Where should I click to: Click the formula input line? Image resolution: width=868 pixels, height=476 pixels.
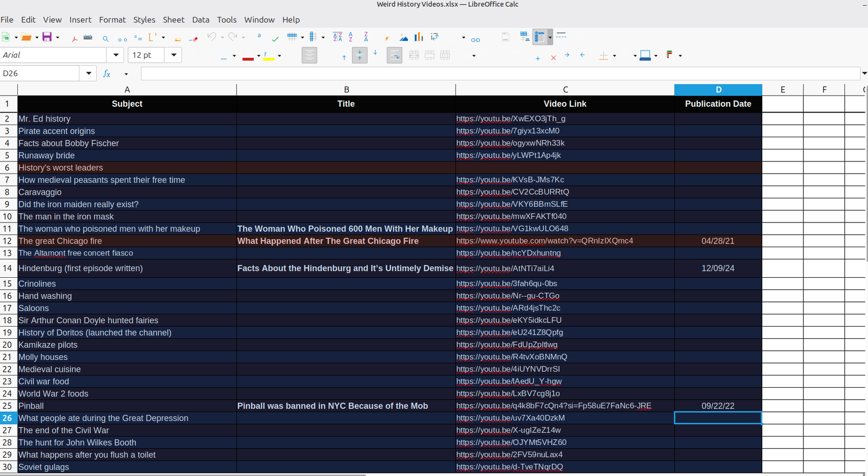(x=501, y=74)
